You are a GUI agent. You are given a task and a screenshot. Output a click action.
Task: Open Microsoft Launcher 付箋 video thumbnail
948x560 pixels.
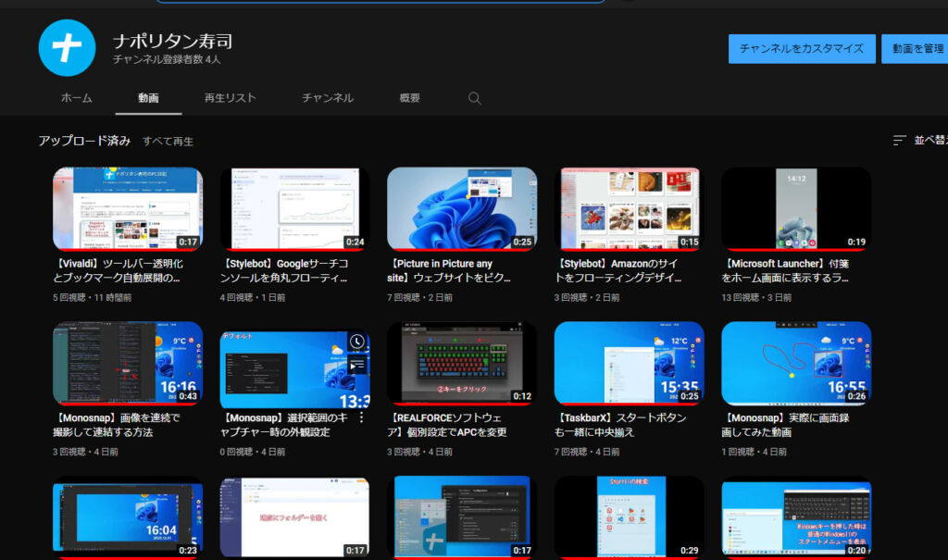tap(796, 208)
